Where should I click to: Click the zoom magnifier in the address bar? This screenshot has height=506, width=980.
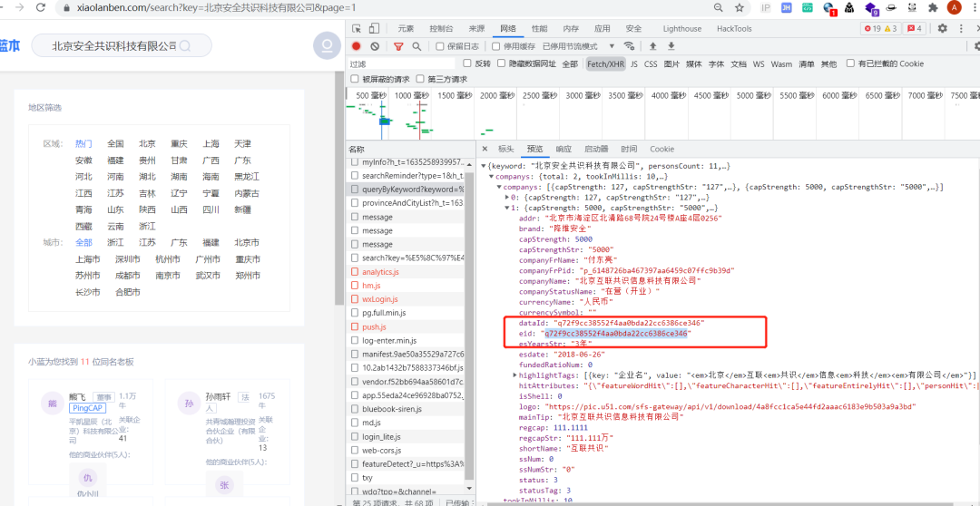720,8
